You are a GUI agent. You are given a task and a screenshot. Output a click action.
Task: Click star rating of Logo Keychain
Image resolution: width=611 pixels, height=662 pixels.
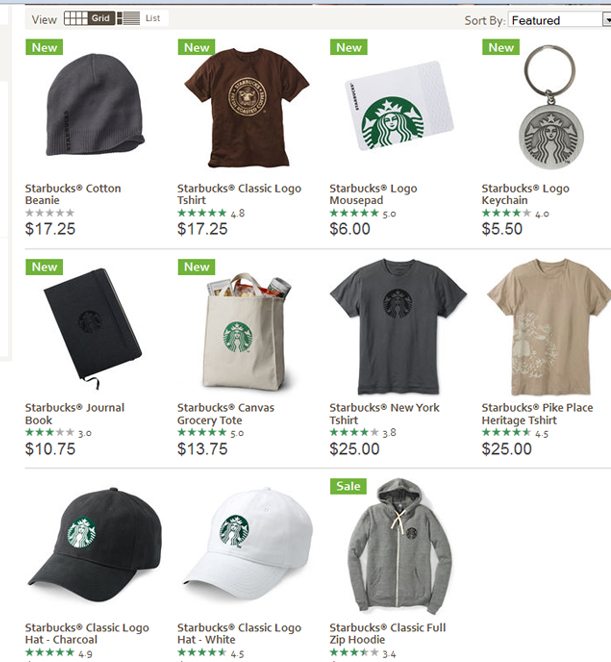point(506,213)
